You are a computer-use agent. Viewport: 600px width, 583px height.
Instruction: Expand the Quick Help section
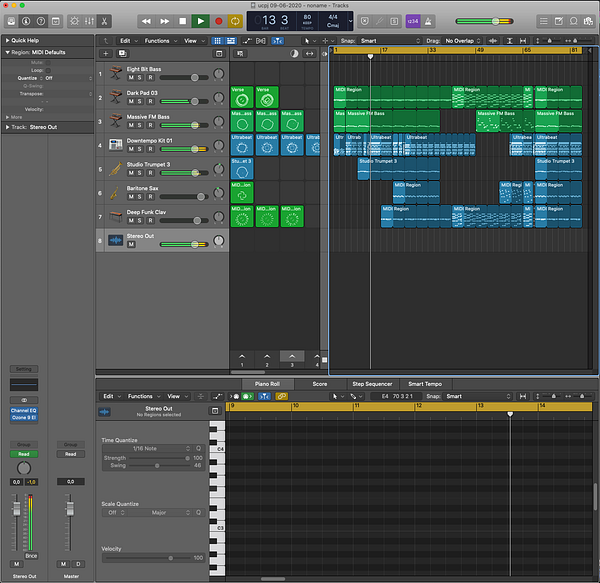point(26,41)
